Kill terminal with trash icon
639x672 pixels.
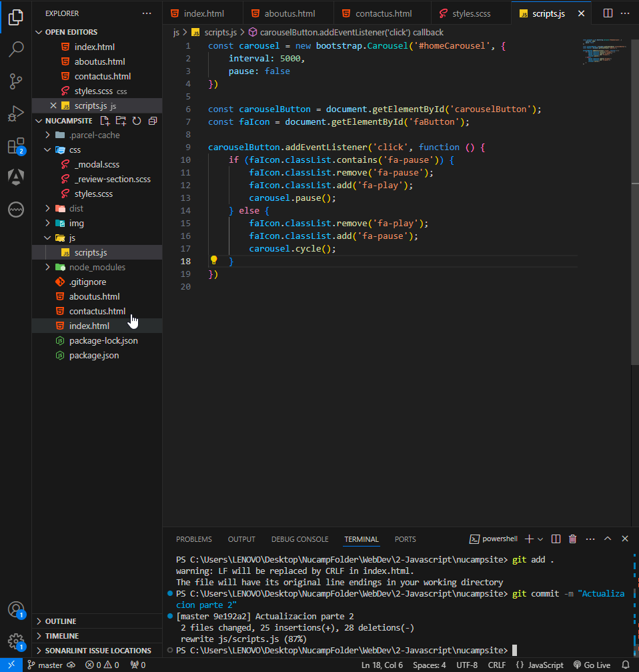point(572,539)
